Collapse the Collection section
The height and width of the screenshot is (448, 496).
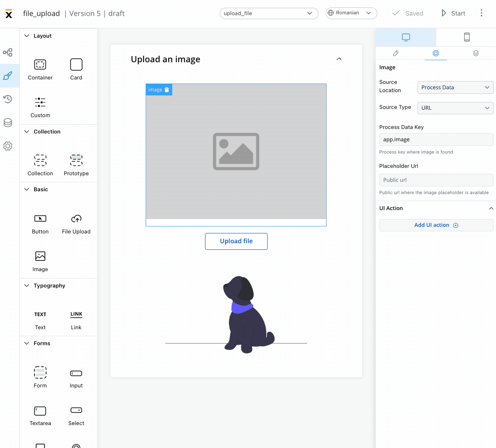27,131
